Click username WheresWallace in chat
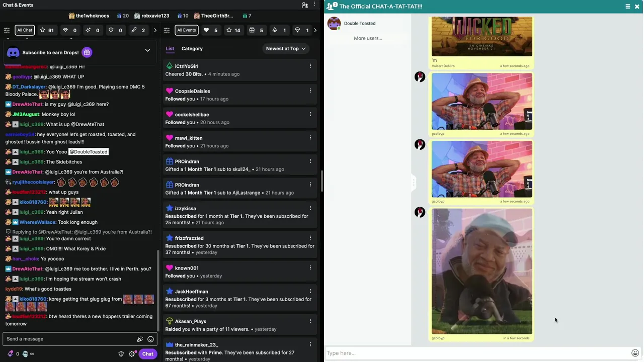Image resolution: width=644 pixels, height=362 pixels. pyautogui.click(x=37, y=222)
